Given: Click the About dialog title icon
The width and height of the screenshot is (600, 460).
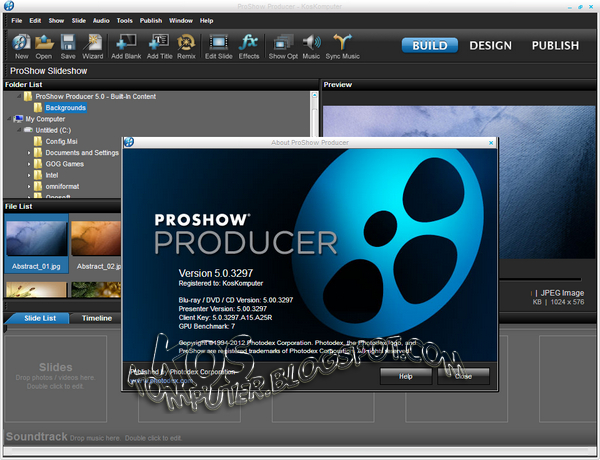Looking at the screenshot, I should [129, 142].
